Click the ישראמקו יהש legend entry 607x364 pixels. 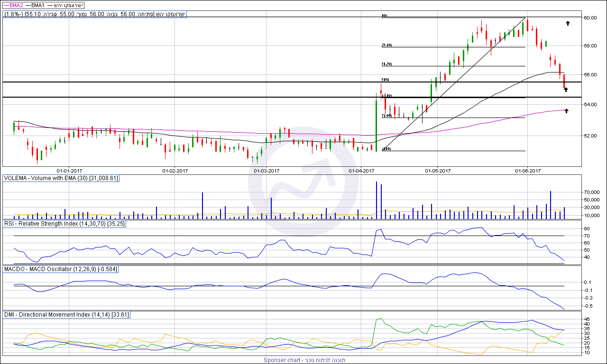[66, 5]
